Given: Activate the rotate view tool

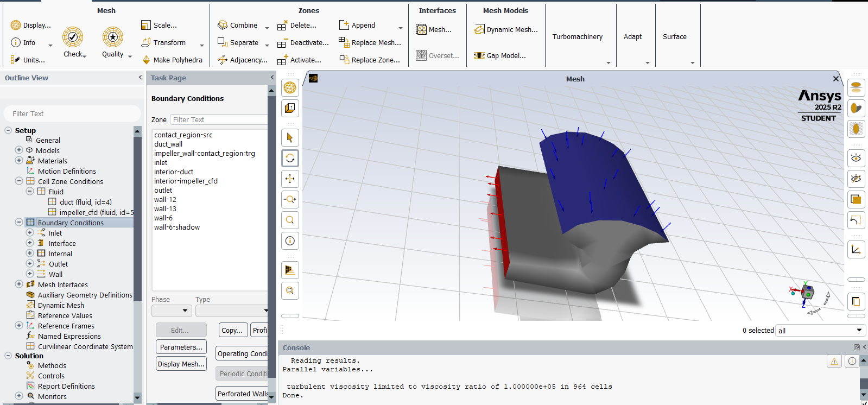Looking at the screenshot, I should tap(290, 159).
